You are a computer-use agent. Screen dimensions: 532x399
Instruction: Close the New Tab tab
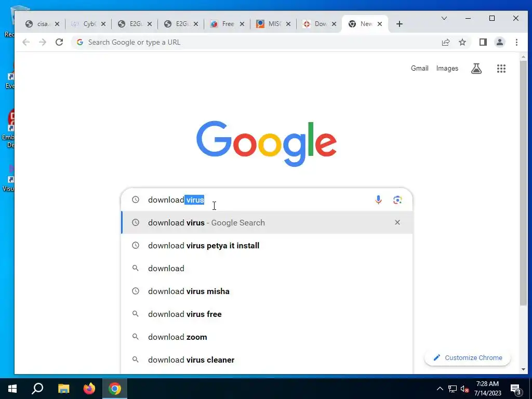point(380,24)
